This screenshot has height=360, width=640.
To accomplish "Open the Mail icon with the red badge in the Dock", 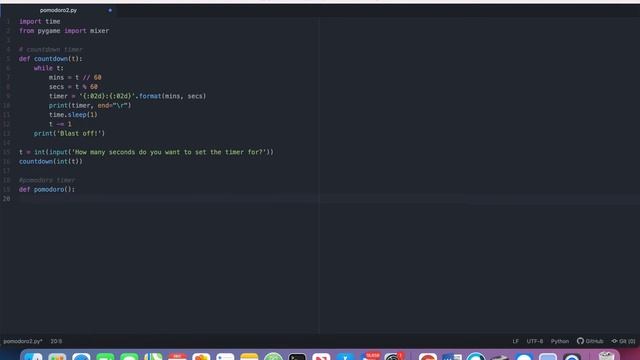I will (369, 356).
